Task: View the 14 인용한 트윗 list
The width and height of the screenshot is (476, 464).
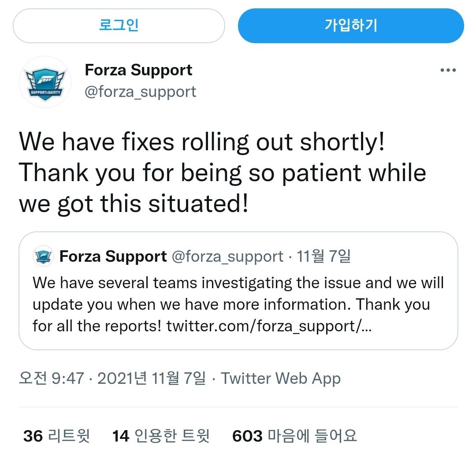Action: (161, 436)
